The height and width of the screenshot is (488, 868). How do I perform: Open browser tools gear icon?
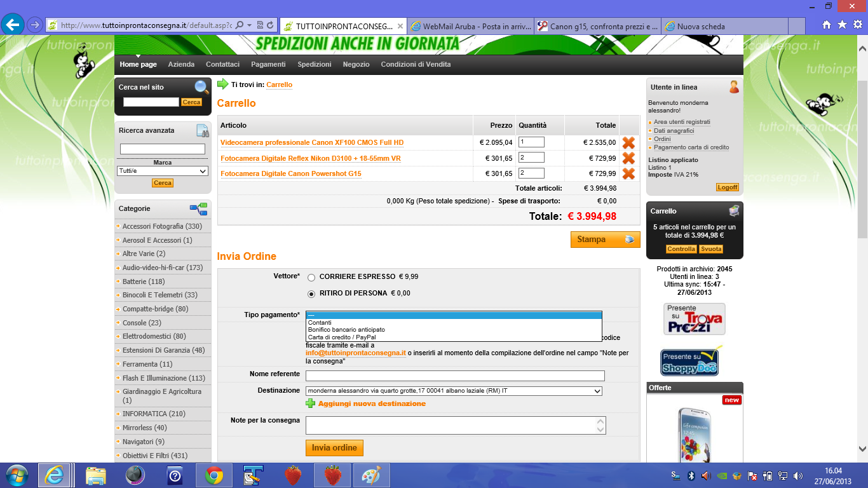click(x=857, y=25)
